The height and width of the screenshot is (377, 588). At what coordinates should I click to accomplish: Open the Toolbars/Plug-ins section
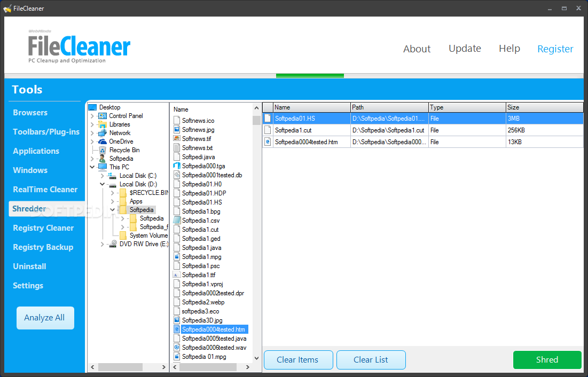[x=46, y=132]
